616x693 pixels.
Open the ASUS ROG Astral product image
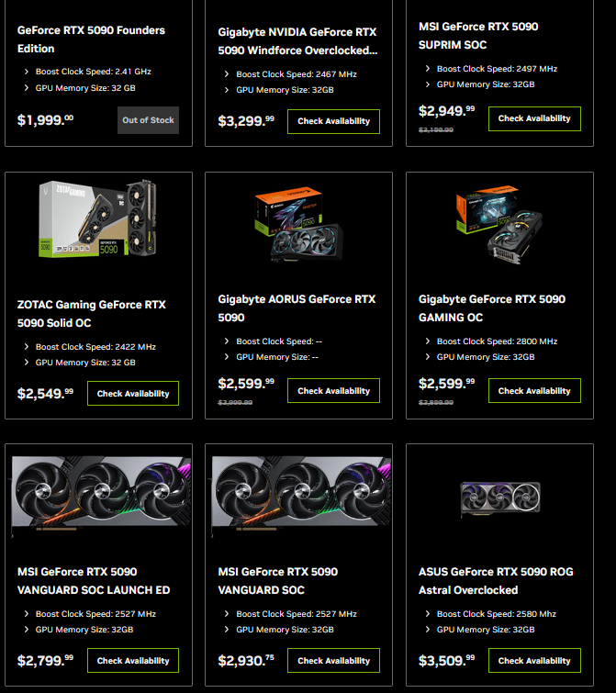pyautogui.click(x=500, y=498)
